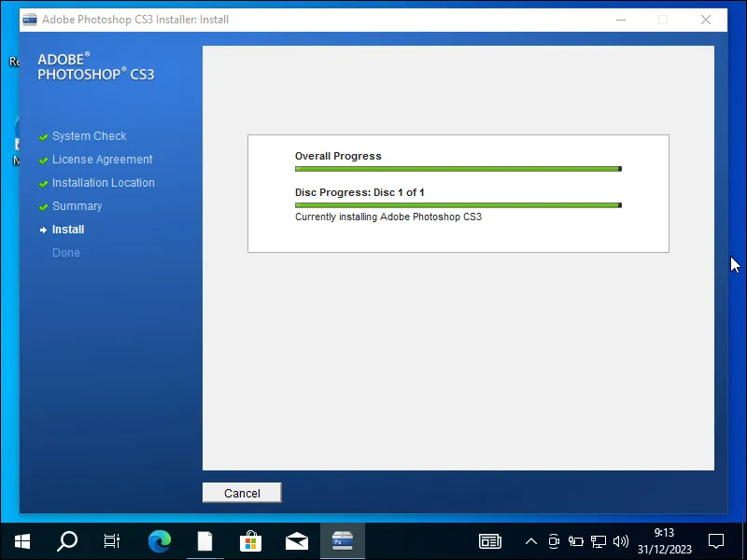Open the Mail app from the taskbar

[x=297, y=540]
